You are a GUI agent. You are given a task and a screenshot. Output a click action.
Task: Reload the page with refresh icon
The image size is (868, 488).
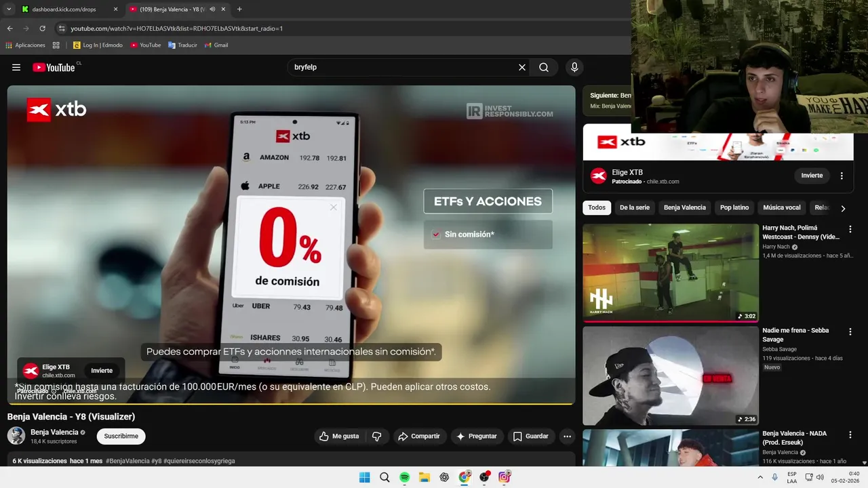42,28
